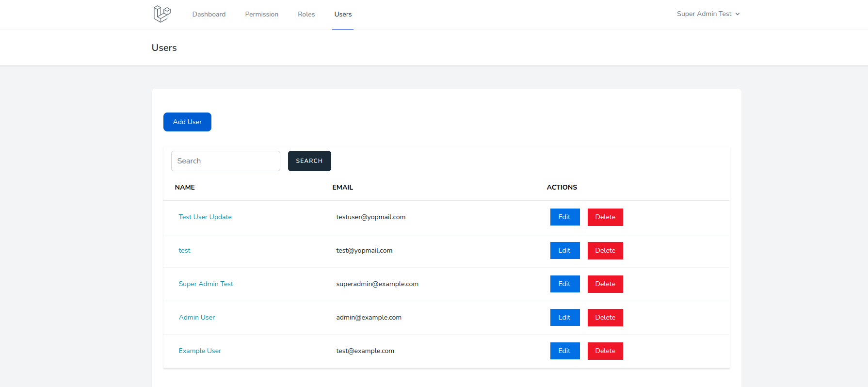The image size is (868, 387).
Task: Switch to the Roles navigation item
Action: [x=306, y=15]
